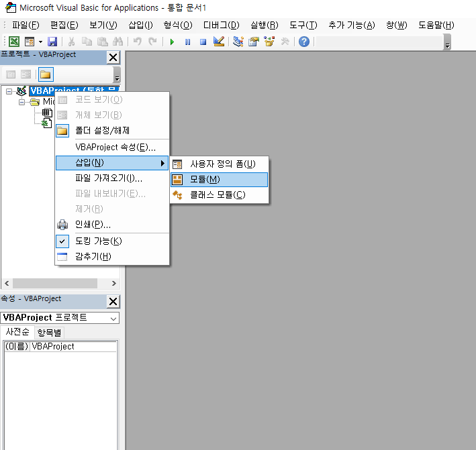476x450 pixels.
Task: Click the Copy icon in the toolbar
Action: [87, 42]
